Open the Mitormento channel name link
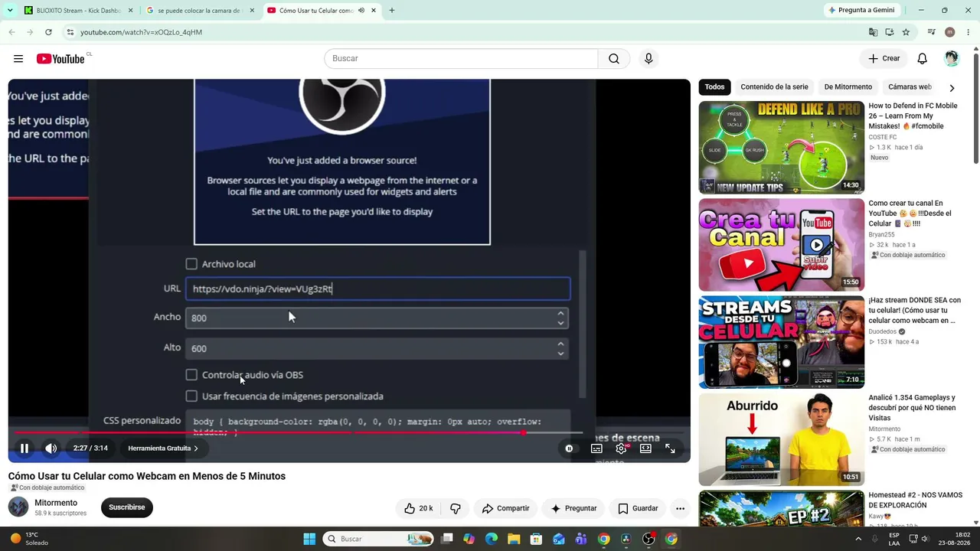Viewport: 980px width, 551px height. point(56,503)
